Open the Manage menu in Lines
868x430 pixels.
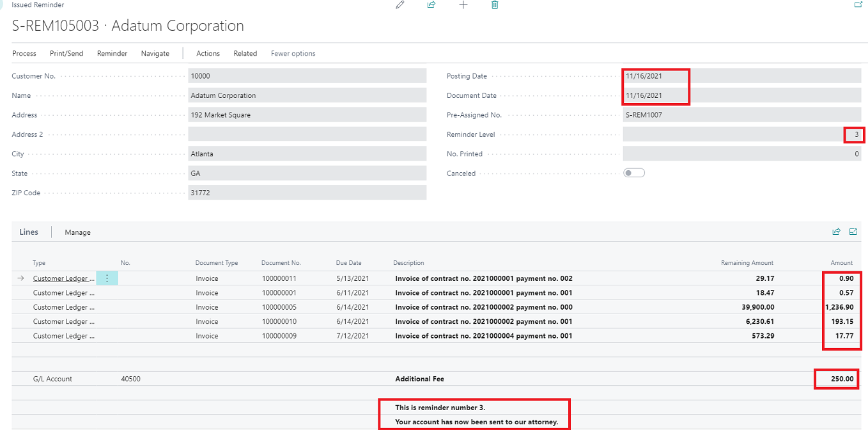(x=77, y=232)
